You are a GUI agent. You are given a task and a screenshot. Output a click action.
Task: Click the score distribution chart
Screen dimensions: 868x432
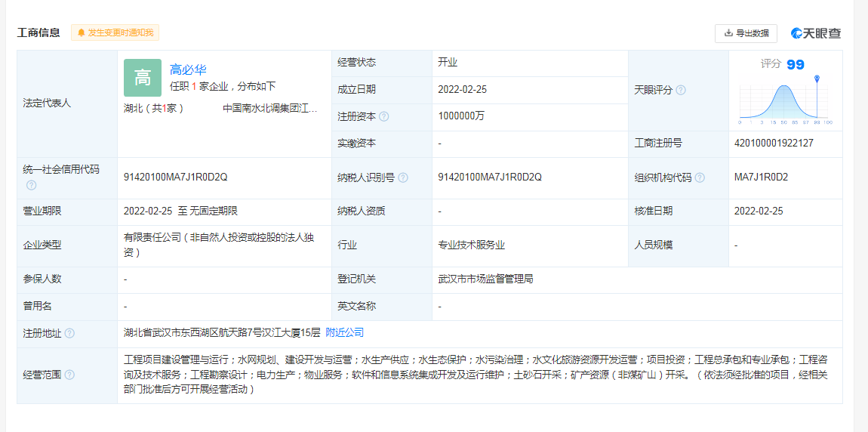(786, 101)
